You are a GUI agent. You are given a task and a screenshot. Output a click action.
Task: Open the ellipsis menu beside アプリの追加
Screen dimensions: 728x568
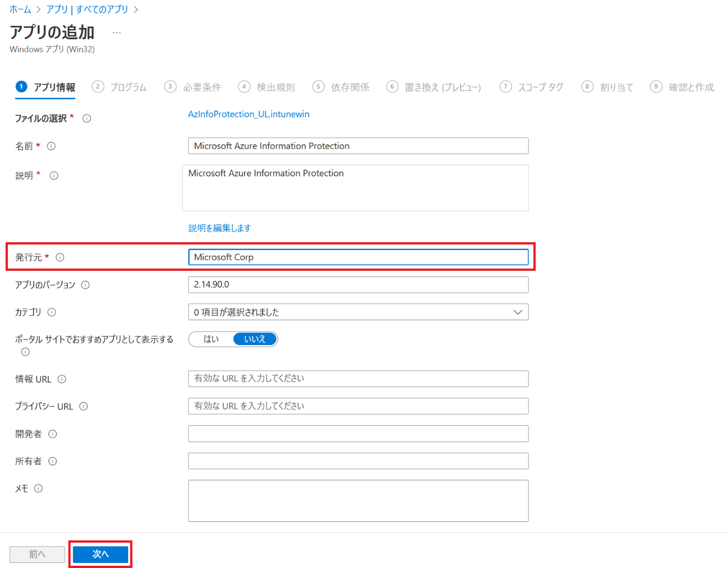[116, 33]
